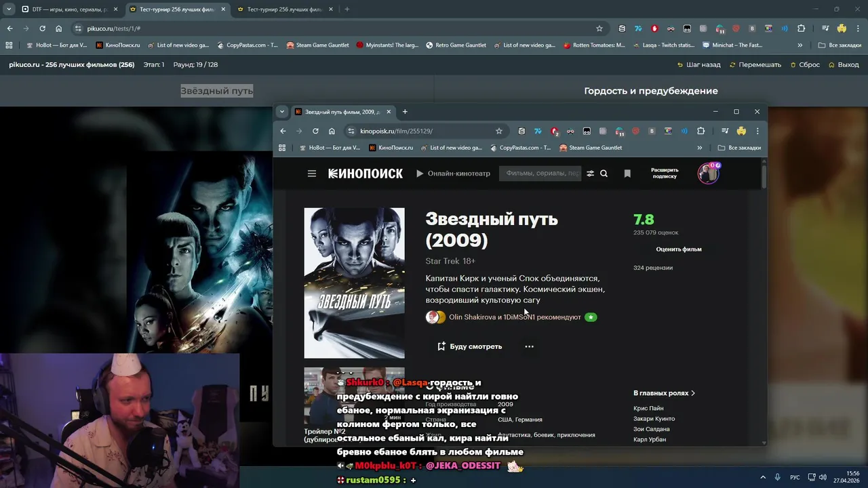
Task: Open new tab in main browser window
Action: coord(347,9)
